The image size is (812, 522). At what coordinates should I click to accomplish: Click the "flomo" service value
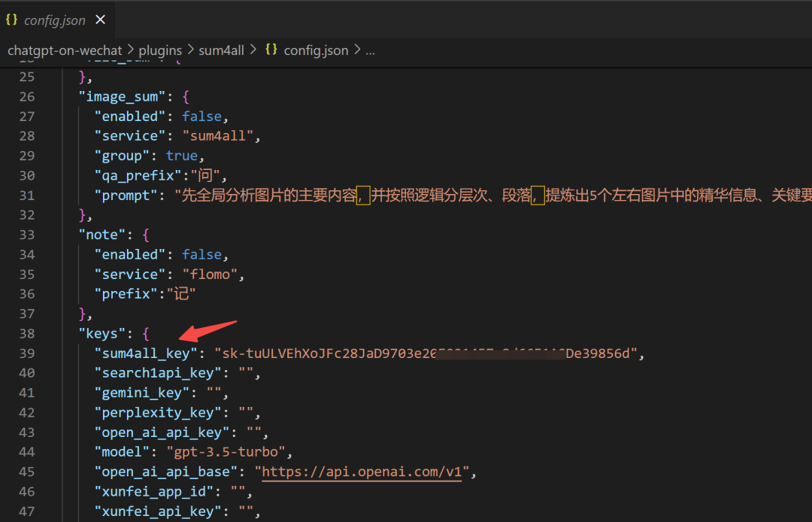click(210, 275)
